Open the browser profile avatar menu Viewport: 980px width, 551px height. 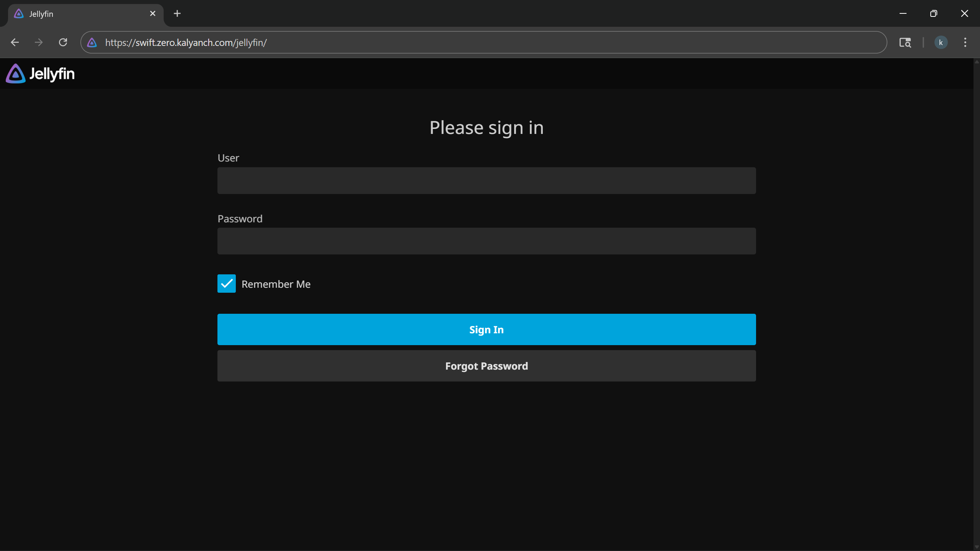coord(941,42)
